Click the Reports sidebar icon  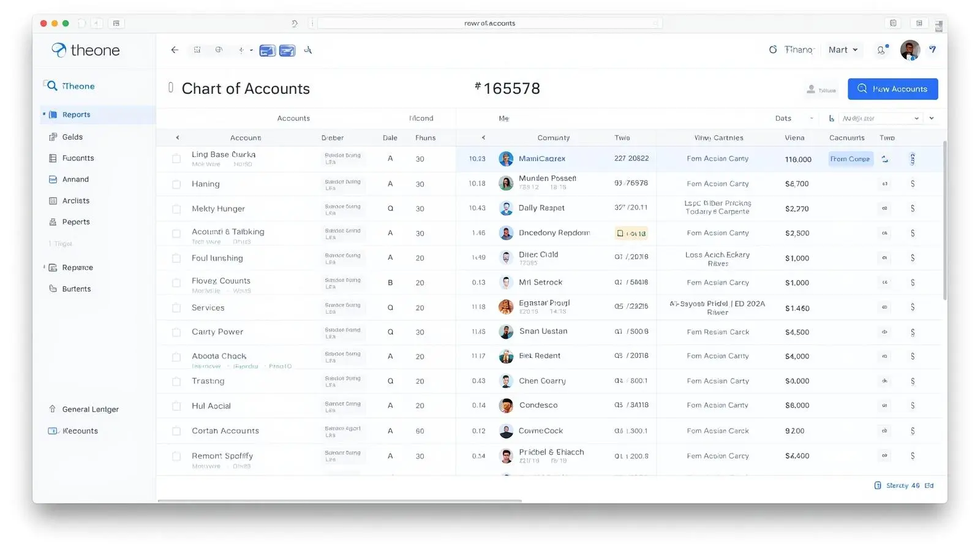[53, 115]
